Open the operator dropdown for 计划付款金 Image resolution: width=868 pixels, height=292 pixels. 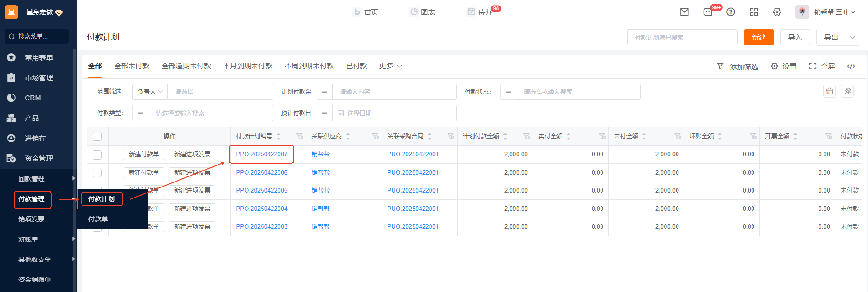tap(324, 92)
